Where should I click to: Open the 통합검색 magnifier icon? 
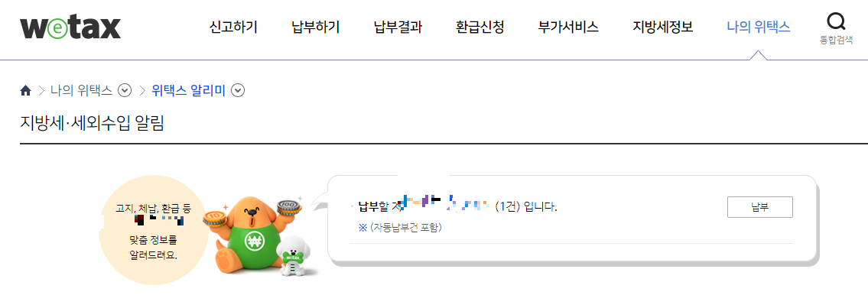click(x=836, y=22)
